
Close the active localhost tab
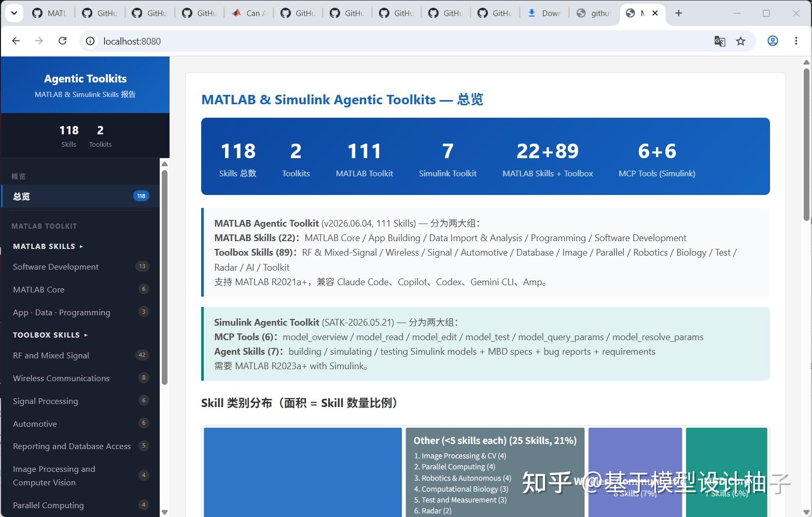[655, 13]
